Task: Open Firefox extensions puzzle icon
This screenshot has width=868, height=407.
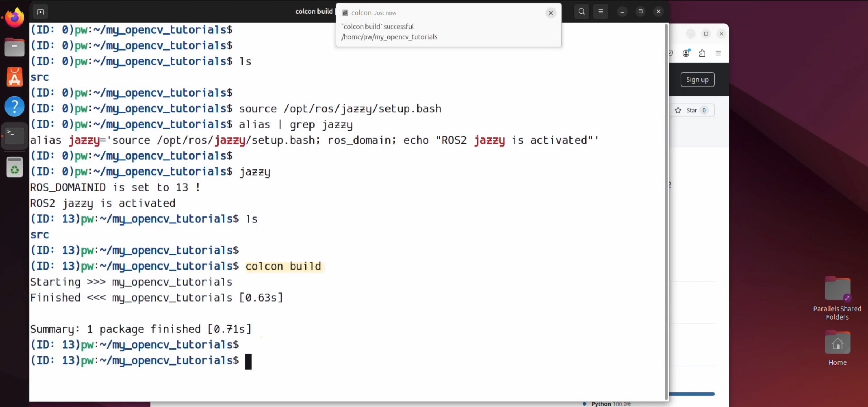Action: 702,53
